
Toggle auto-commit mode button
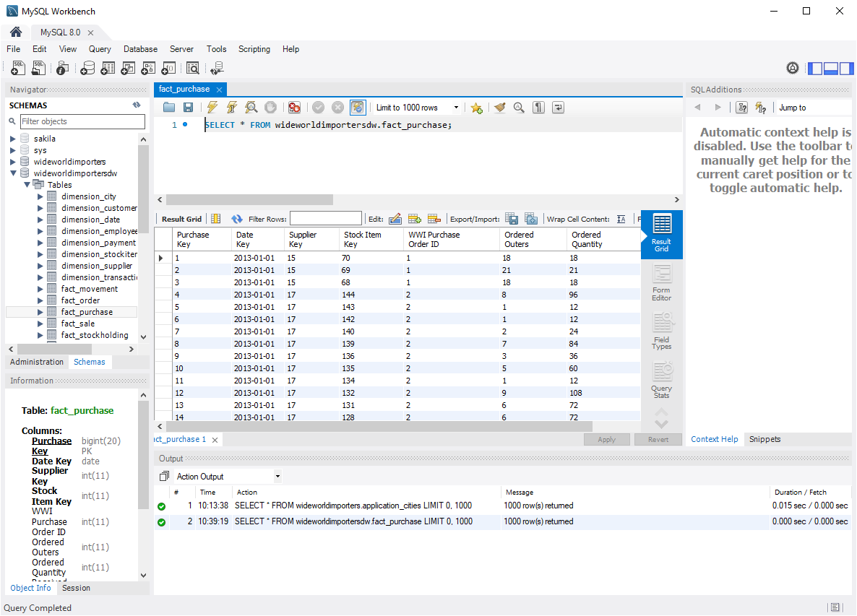coord(358,108)
